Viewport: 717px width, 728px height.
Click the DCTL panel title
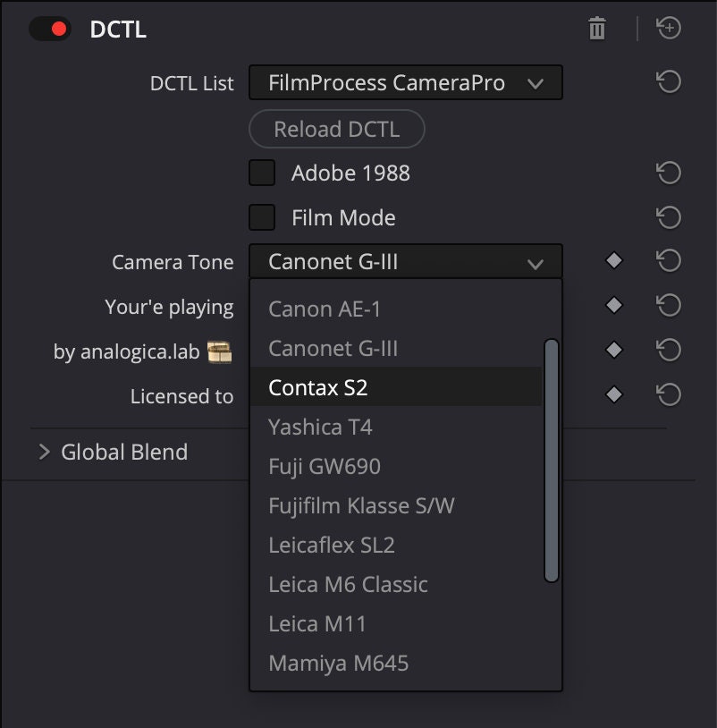pyautogui.click(x=118, y=30)
